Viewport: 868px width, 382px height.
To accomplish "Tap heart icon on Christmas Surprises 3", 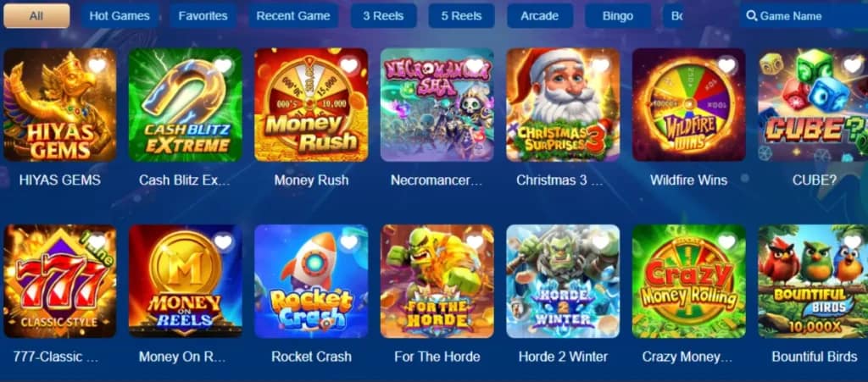I will click(x=601, y=66).
